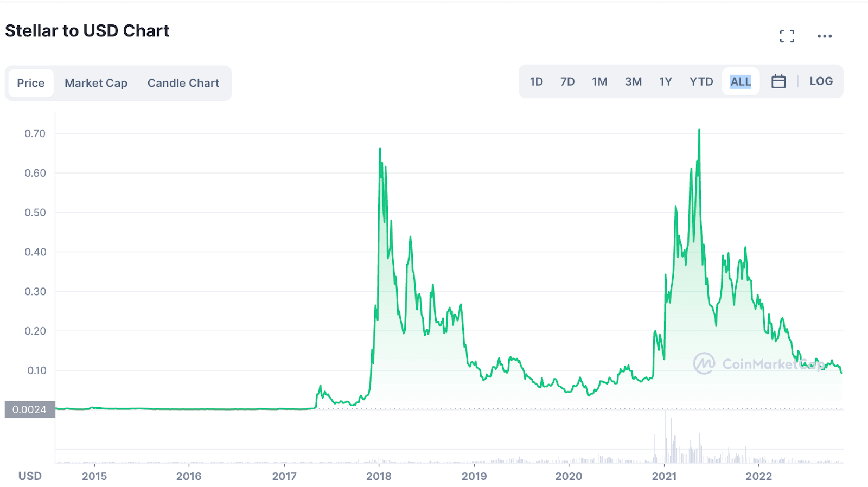
Task: Click the 0.0024 price label on axis
Action: (x=30, y=409)
